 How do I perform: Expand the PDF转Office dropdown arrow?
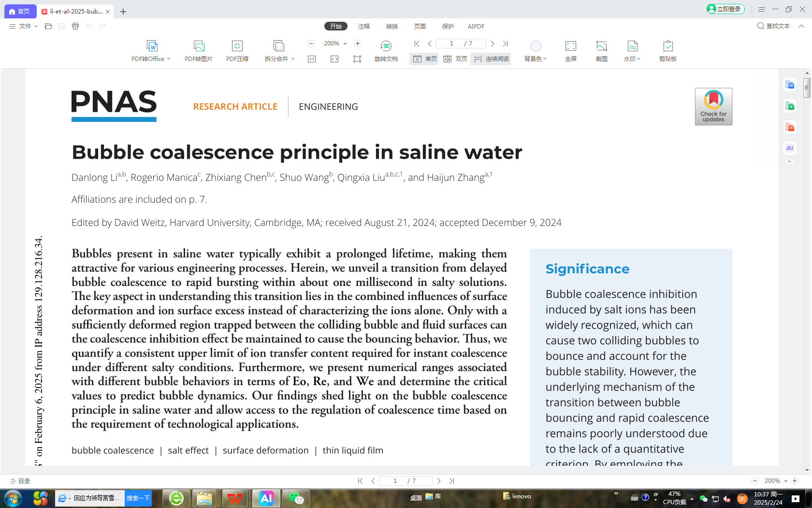pyautogui.click(x=169, y=59)
